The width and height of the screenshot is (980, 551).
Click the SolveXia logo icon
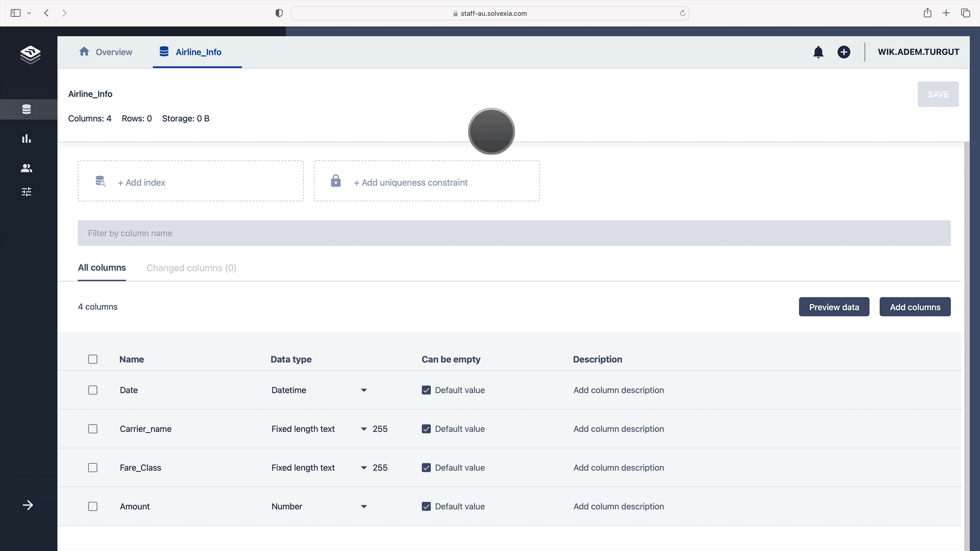[x=30, y=54]
